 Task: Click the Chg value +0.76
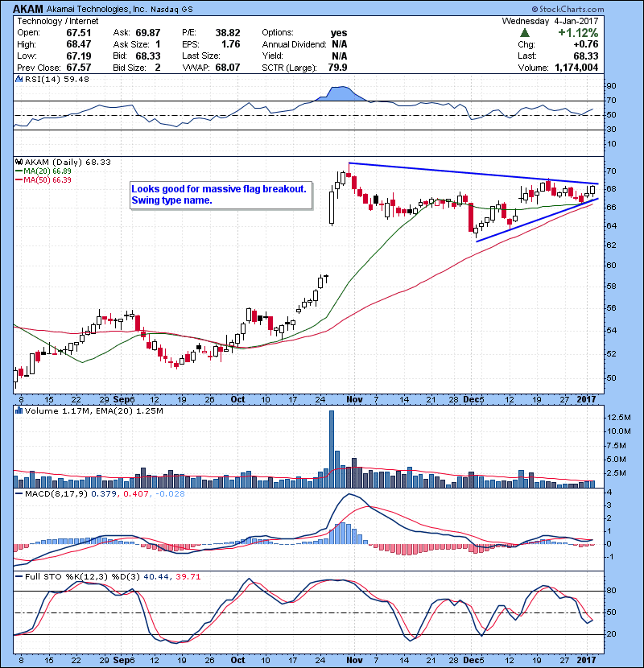click(585, 44)
